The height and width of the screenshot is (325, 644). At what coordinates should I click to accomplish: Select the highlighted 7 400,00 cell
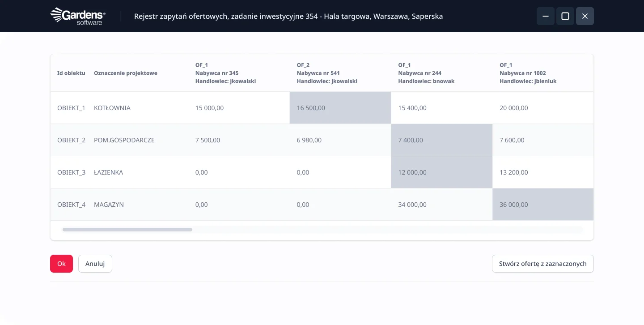[441, 140]
